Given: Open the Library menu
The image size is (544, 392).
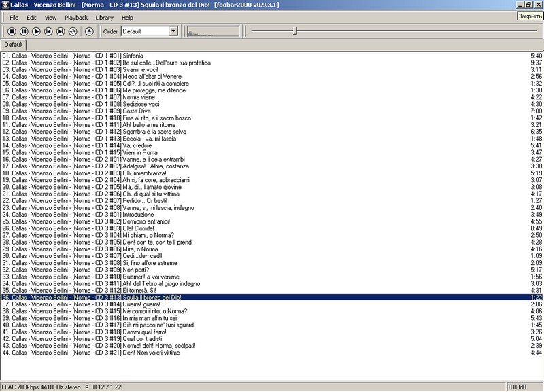Looking at the screenshot, I should pos(104,18).
